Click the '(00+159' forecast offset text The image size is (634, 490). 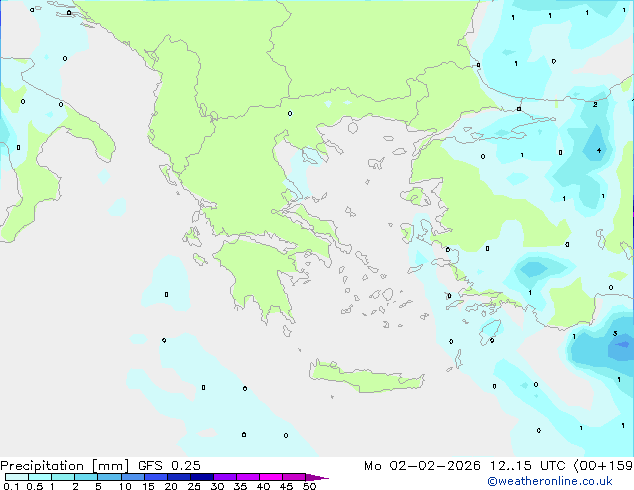tap(603, 466)
